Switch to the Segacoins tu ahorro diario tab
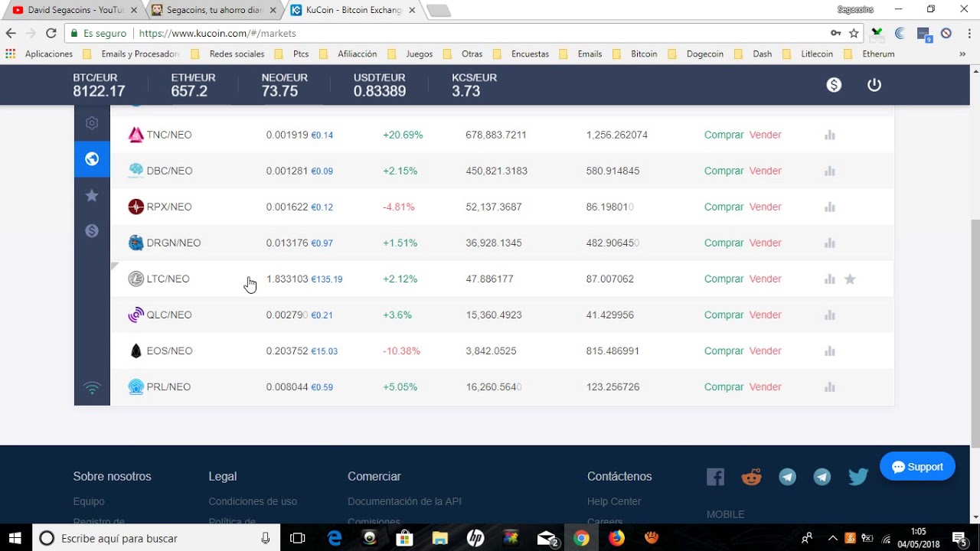 [x=213, y=10]
